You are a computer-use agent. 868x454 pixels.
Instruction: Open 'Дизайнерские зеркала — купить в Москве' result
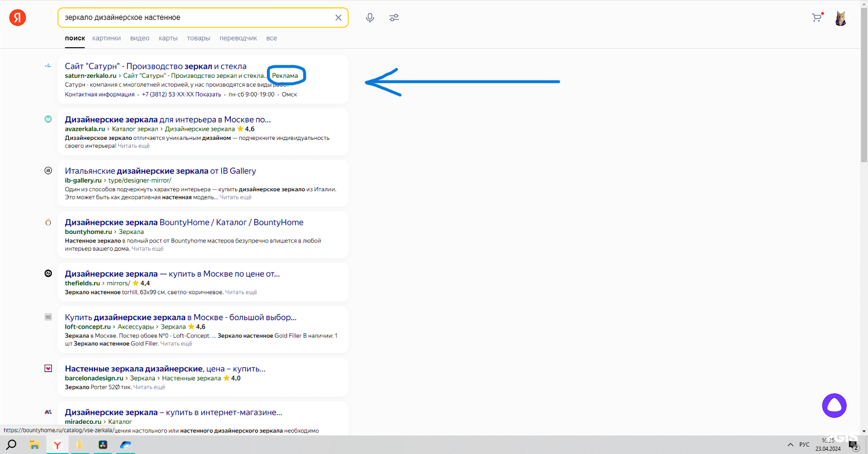click(172, 274)
